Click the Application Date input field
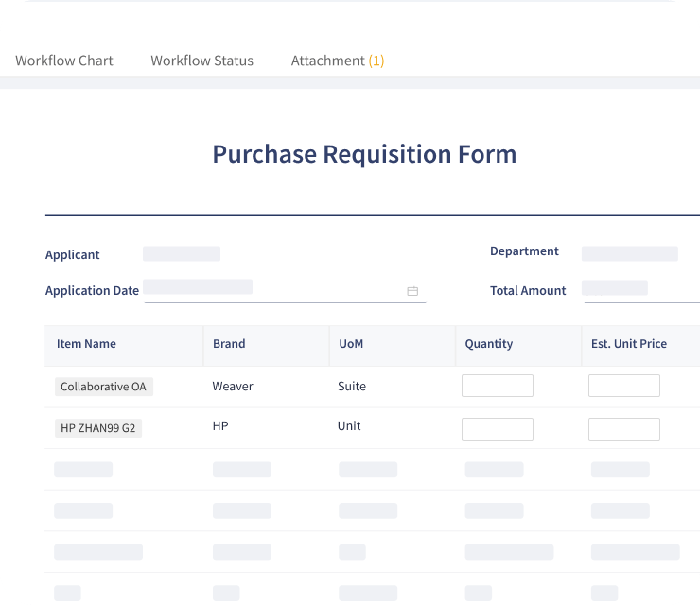This screenshot has width=700, height=605. [274, 290]
